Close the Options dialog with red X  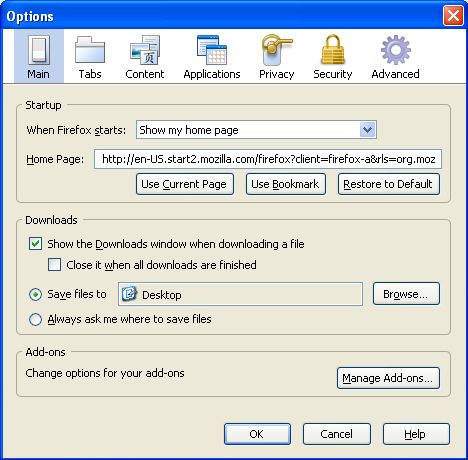453,16
